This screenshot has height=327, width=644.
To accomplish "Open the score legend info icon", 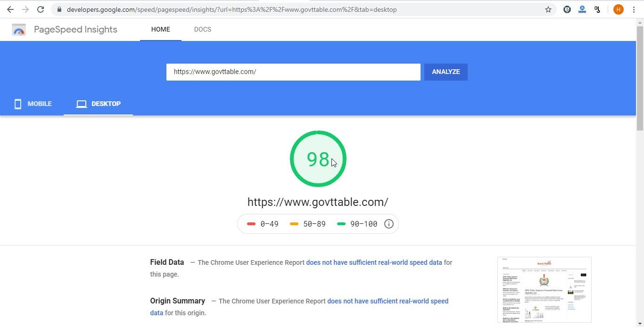I will (x=388, y=224).
